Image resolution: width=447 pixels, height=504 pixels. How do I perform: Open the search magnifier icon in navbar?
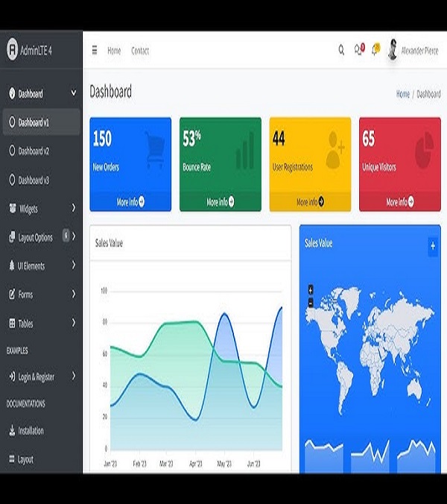341,50
